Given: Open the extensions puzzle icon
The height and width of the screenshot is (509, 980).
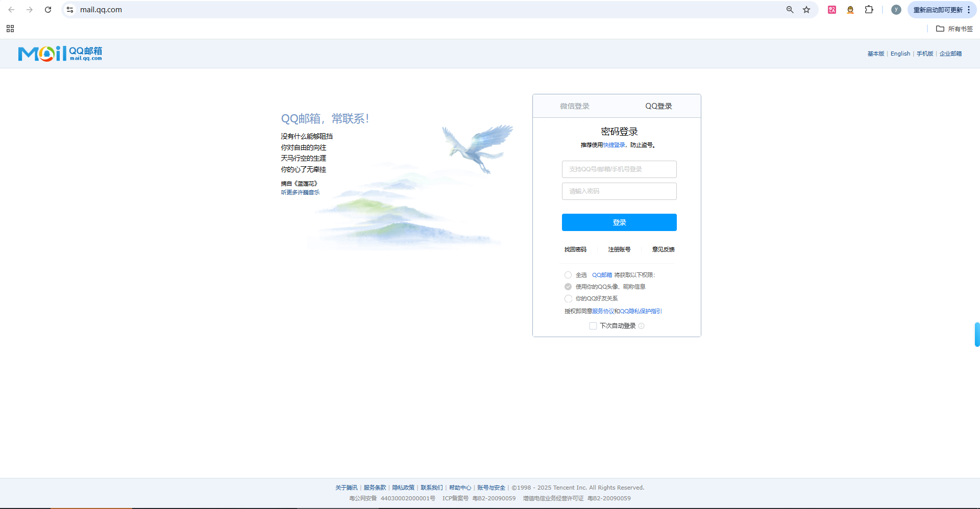Looking at the screenshot, I should coord(869,10).
